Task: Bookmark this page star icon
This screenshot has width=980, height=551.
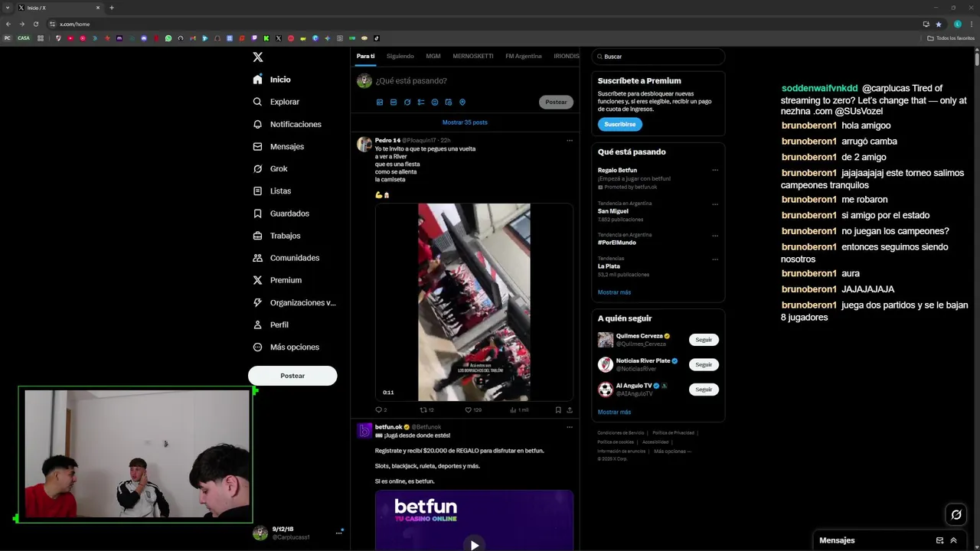Action: tap(939, 24)
